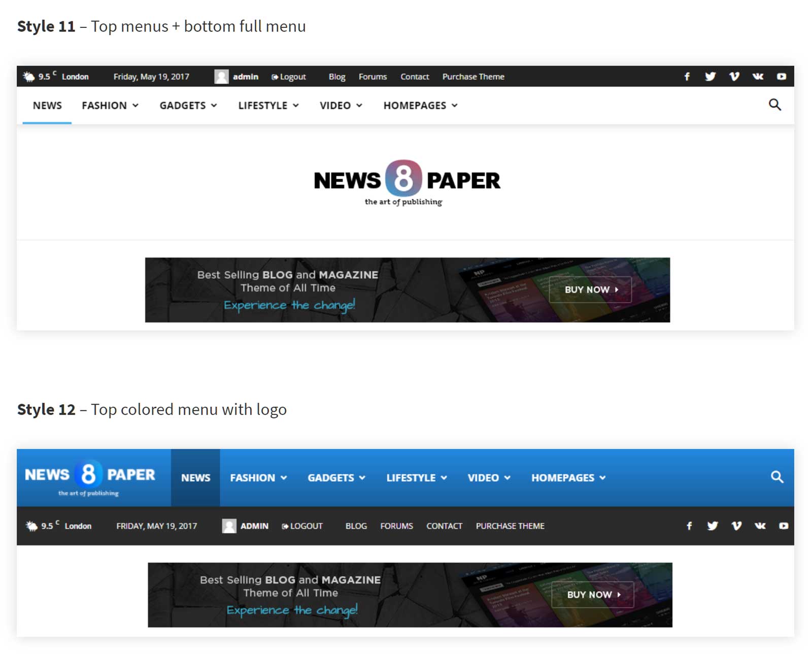Open PURCHASE THEME in Style 12 dark bar
Viewport: 812px width, 655px height.
[x=510, y=526]
